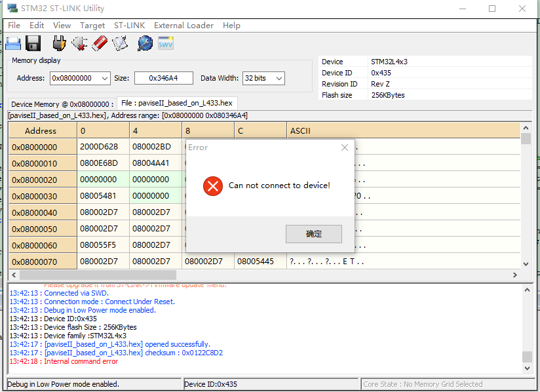This screenshot has width=540, height=392.
Task: Click the ASCII column header
Action: 403,131
